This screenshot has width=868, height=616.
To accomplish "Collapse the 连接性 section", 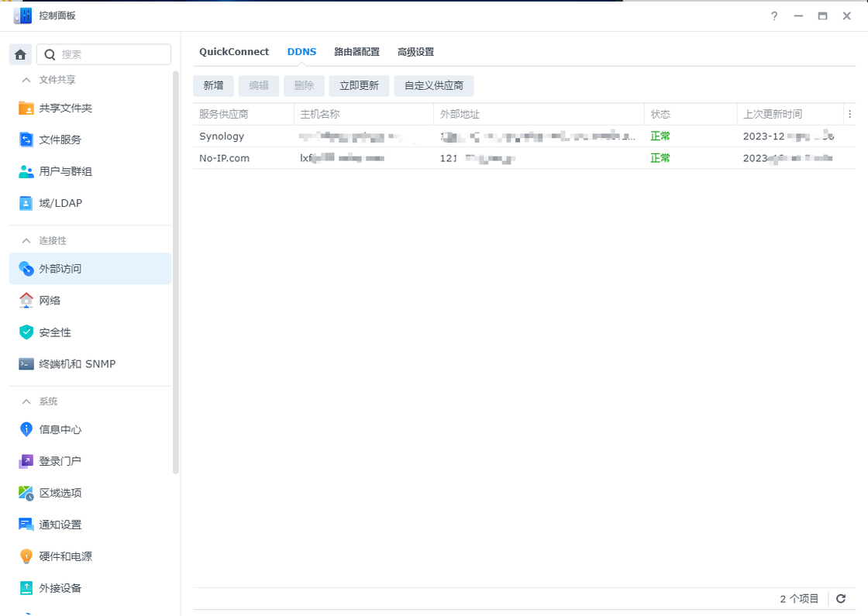I will (x=26, y=241).
